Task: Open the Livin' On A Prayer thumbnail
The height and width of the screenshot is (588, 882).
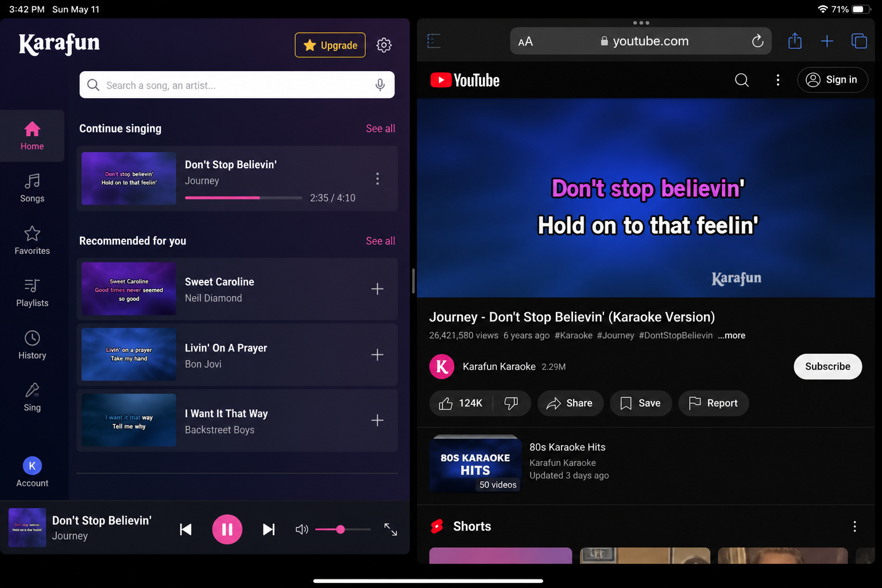Action: click(129, 354)
